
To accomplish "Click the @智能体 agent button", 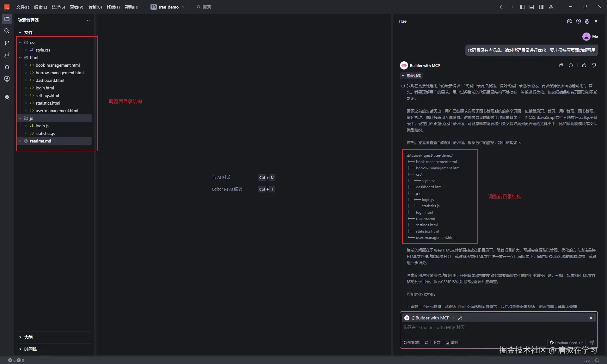I will pos(412,343).
